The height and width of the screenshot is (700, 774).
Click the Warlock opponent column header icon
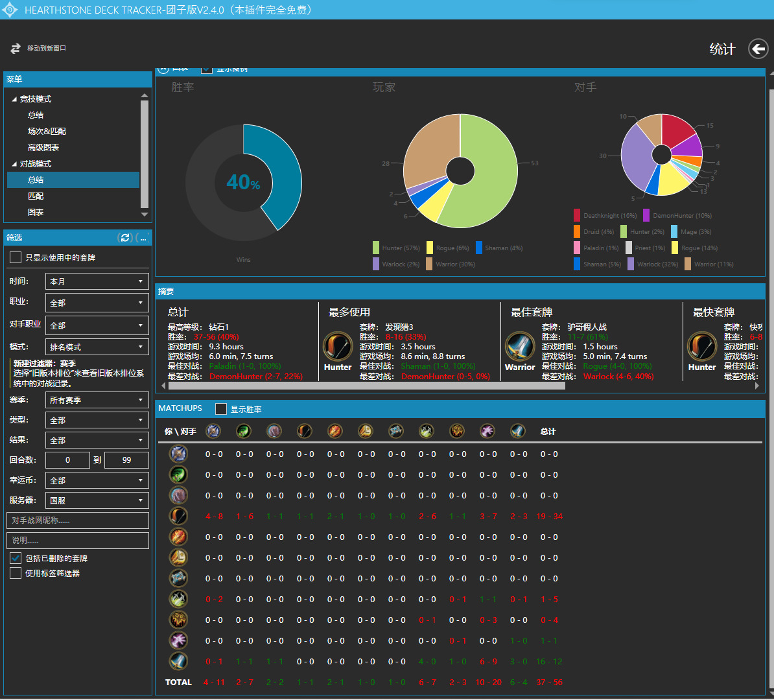[x=487, y=431]
